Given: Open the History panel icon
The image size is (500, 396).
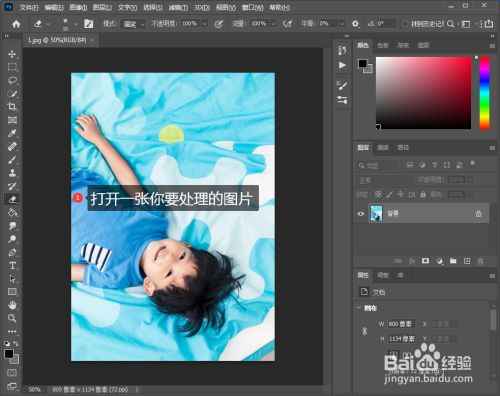Looking at the screenshot, I should (x=342, y=50).
